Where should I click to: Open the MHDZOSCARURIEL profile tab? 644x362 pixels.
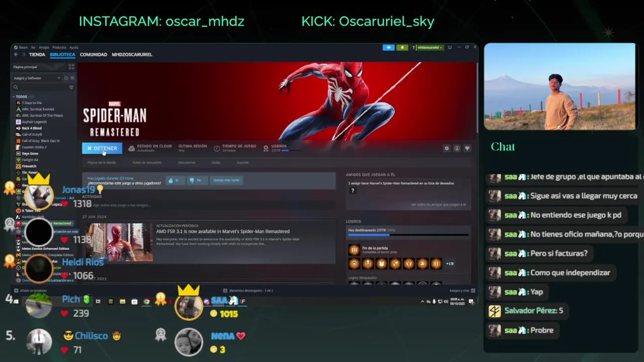point(132,54)
